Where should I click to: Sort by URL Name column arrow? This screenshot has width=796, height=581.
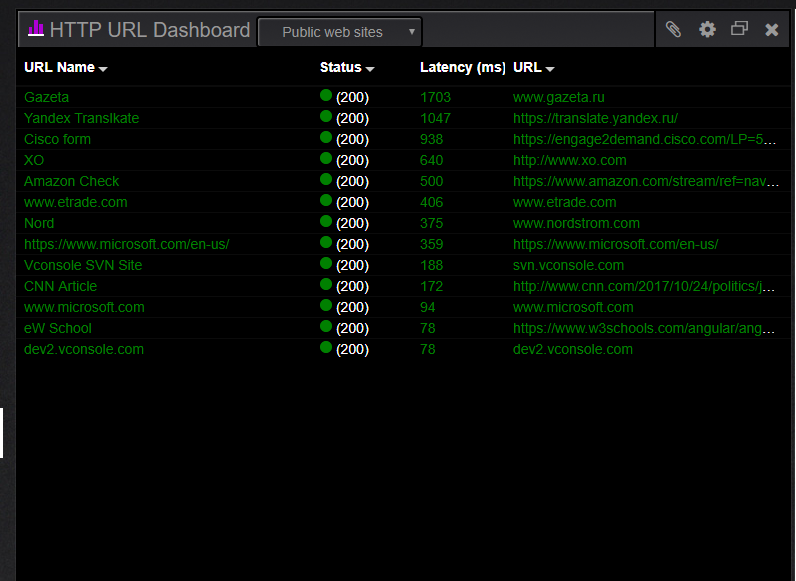(x=103, y=69)
